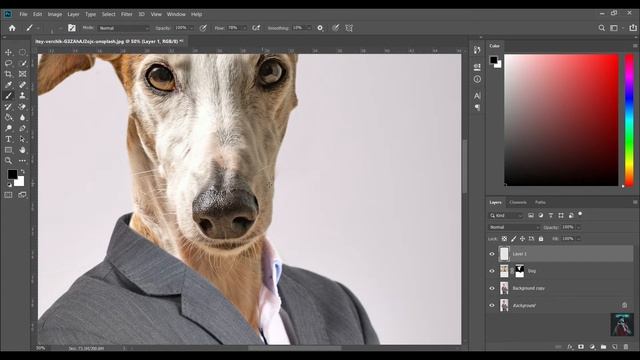Viewport: 640px width, 360px height.
Task: Select the Path Selection arrow tool
Action: [22, 139]
